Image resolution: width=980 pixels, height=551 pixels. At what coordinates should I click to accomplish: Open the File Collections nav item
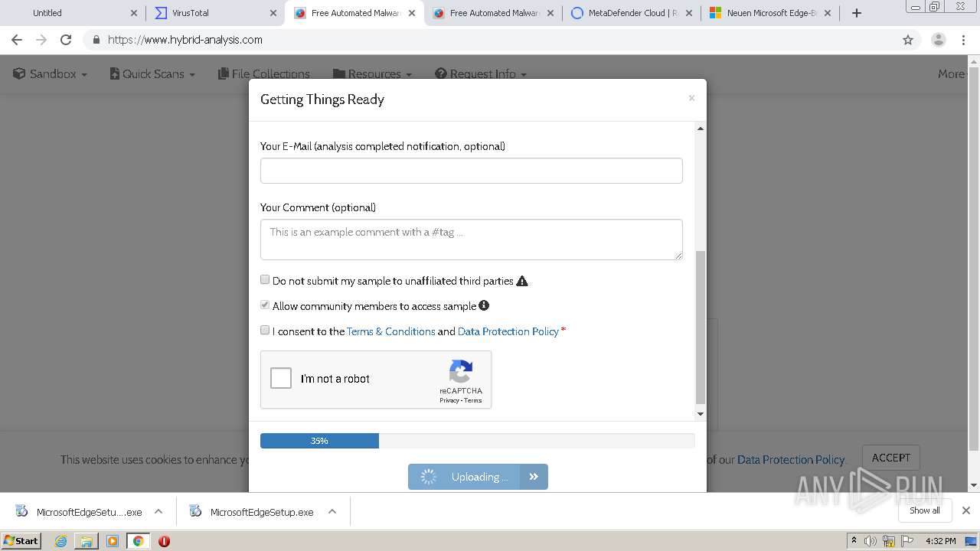tap(264, 74)
